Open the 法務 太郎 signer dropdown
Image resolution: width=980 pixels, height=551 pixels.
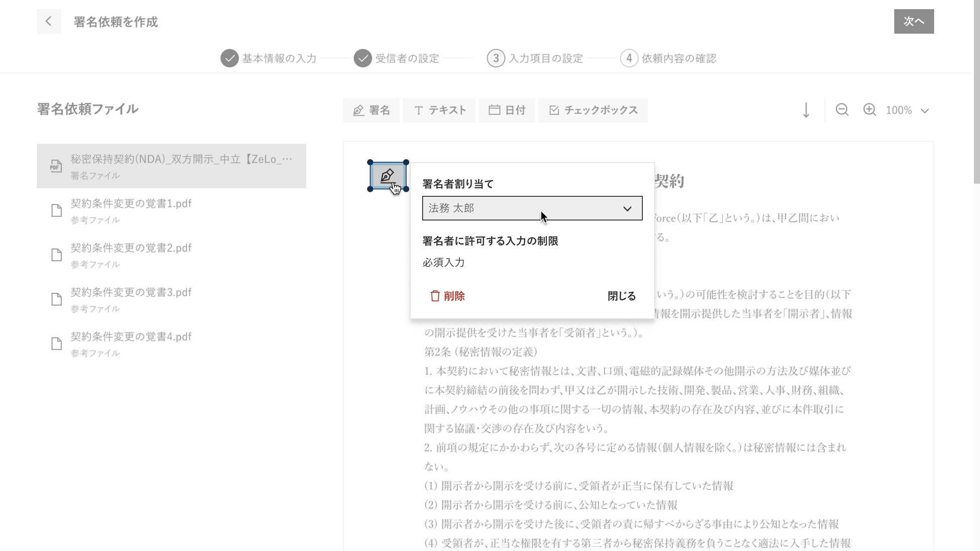532,208
